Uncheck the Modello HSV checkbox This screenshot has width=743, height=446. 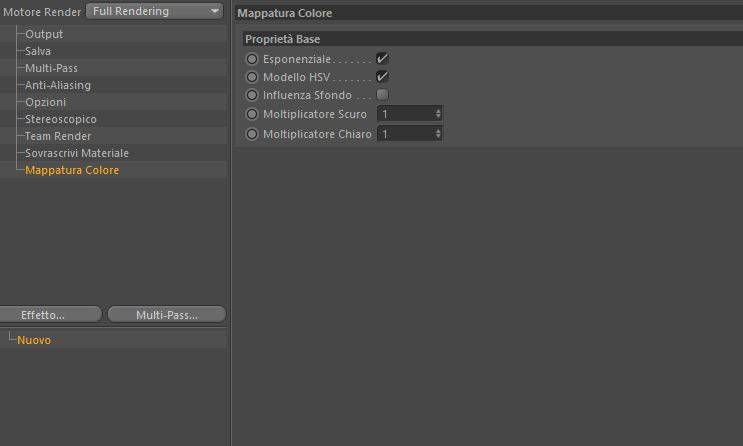coord(382,77)
